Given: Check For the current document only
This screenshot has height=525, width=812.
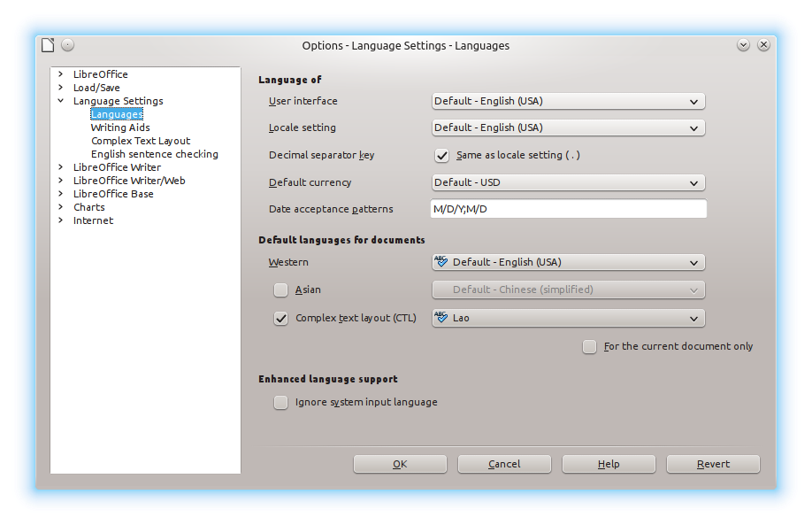Looking at the screenshot, I should coord(589,346).
